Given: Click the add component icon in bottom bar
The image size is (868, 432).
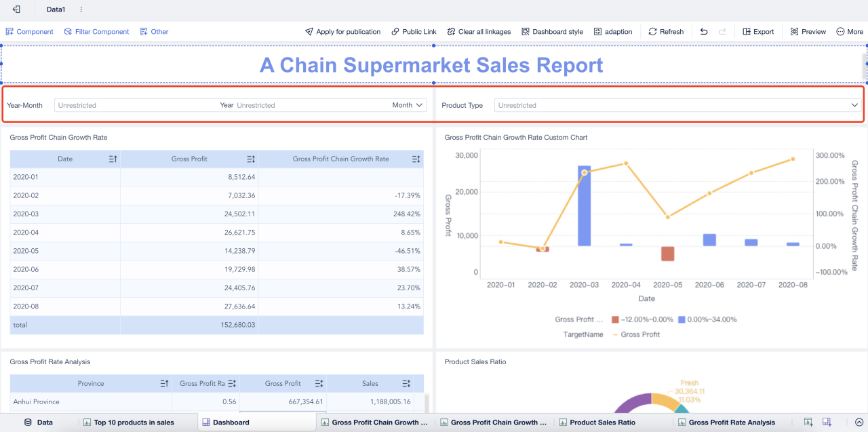Looking at the screenshot, I should 808,423.
